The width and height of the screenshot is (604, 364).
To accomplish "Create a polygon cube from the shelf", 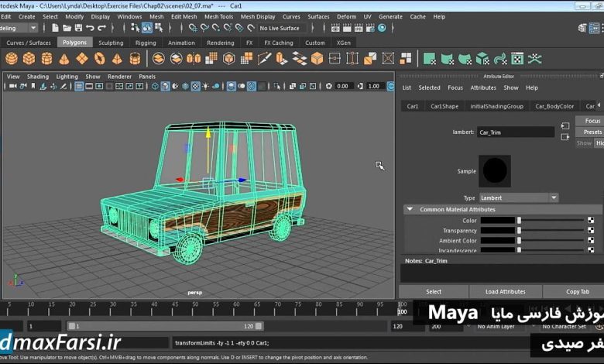I will pyautogui.click(x=29, y=58).
